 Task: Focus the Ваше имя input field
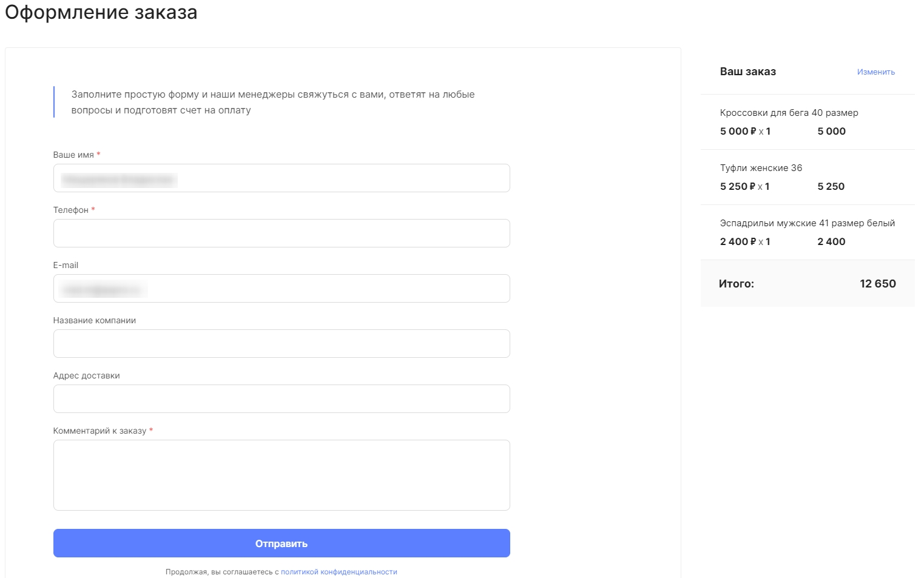[282, 178]
